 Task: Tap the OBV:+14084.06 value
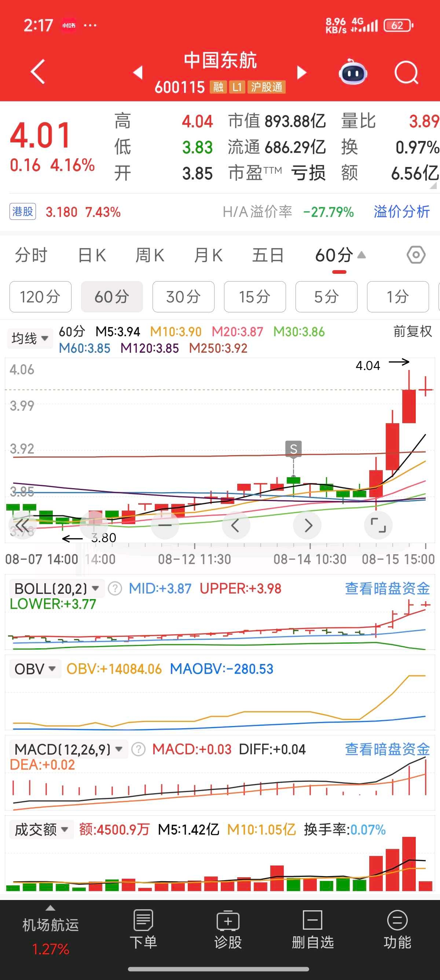click(114, 669)
